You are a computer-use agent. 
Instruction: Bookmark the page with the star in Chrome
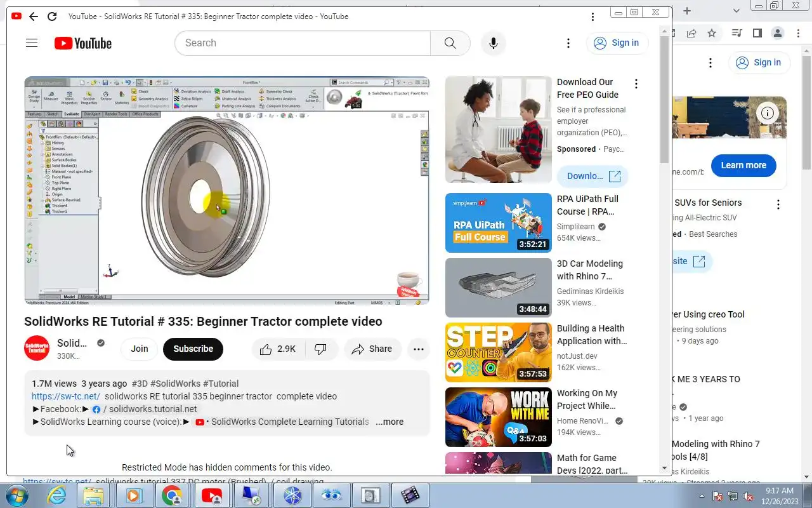[x=712, y=33]
